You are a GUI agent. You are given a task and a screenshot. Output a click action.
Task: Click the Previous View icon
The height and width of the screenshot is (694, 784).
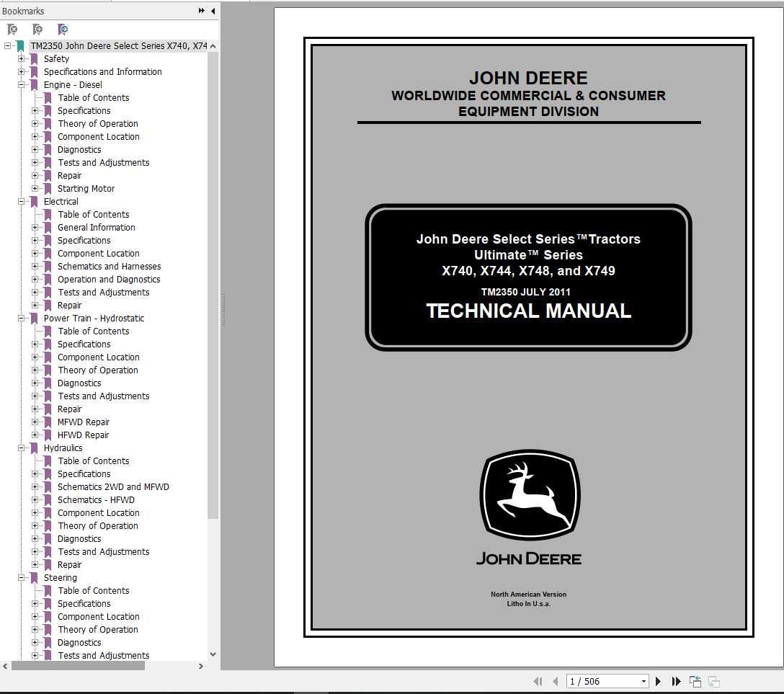(x=695, y=681)
